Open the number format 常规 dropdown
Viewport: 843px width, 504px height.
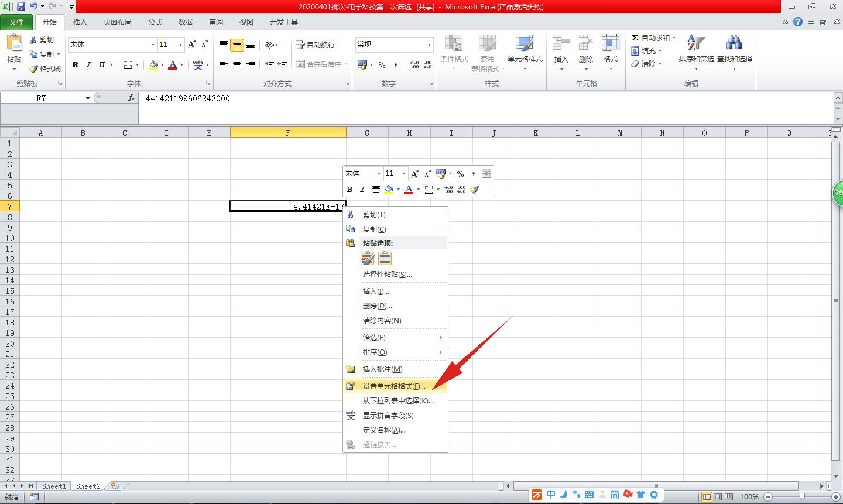(x=429, y=44)
